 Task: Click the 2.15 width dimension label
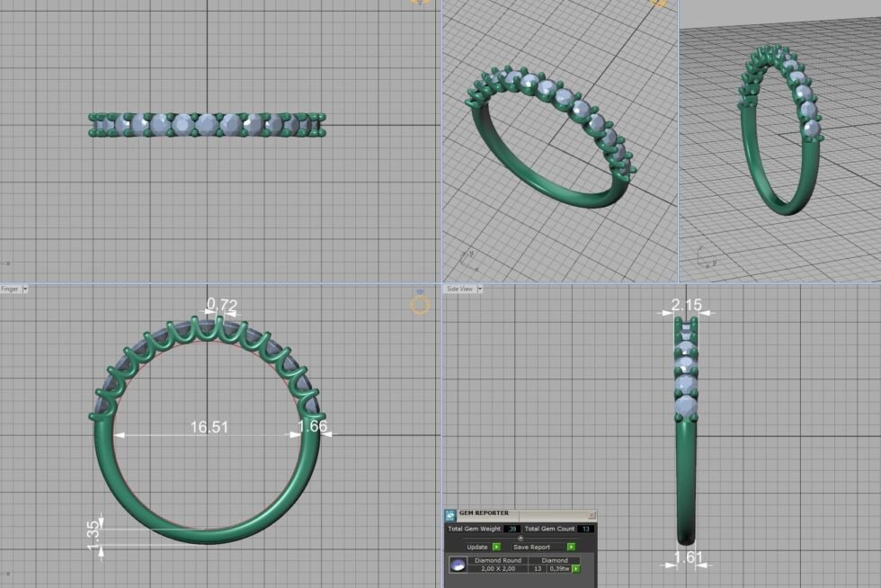[x=686, y=306]
